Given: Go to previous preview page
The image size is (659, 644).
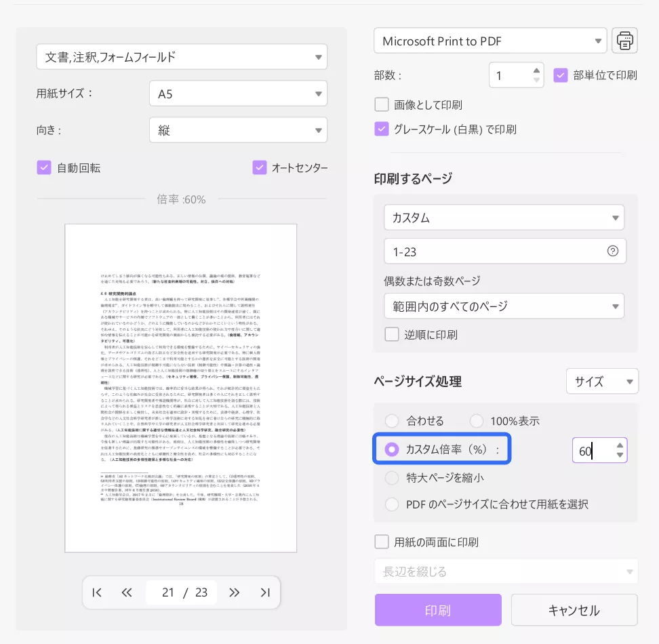Looking at the screenshot, I should point(127,592).
